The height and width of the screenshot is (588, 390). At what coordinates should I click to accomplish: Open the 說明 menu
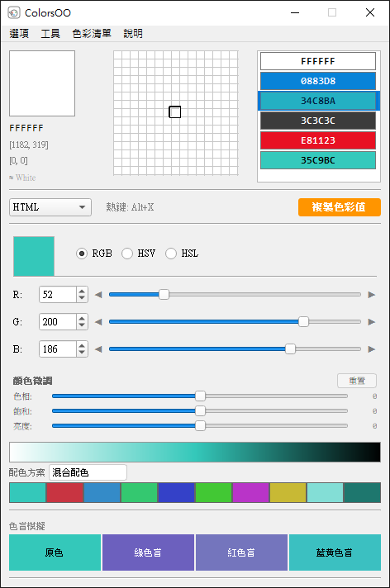point(133,33)
